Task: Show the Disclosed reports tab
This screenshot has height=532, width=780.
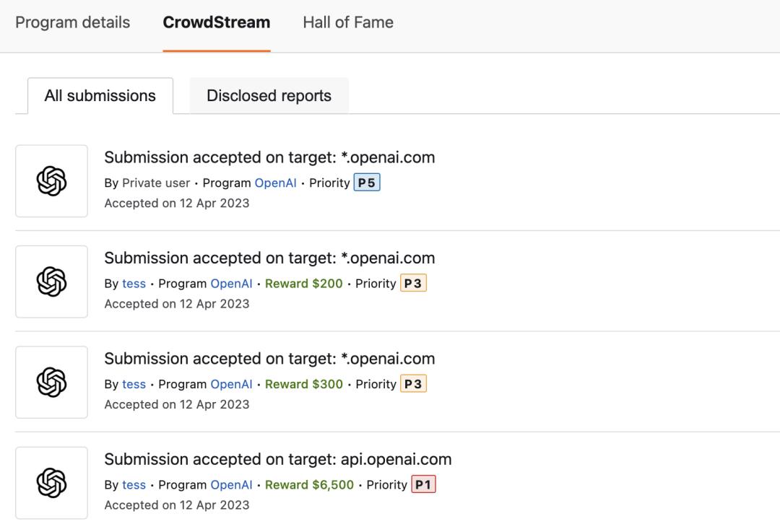Action: (269, 96)
